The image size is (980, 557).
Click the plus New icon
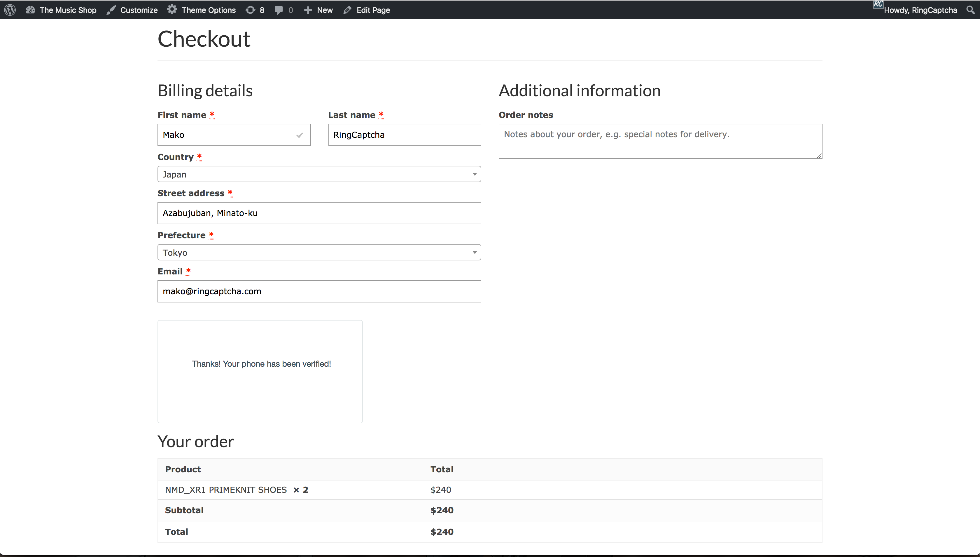tap(308, 10)
